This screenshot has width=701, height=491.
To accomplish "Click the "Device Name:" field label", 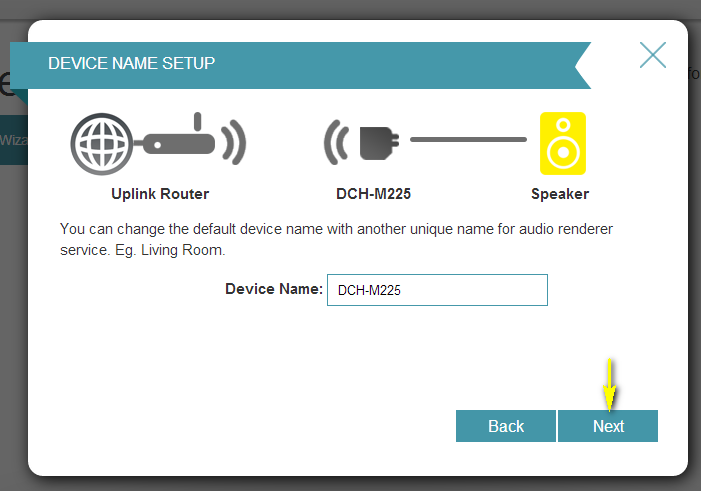I will click(x=273, y=289).
